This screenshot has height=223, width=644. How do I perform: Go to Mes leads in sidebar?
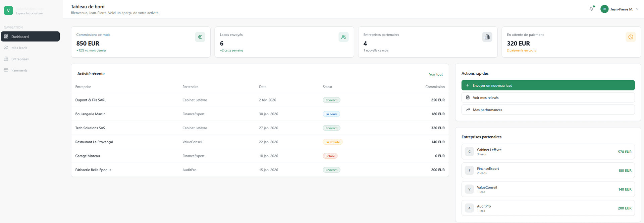[x=30, y=48]
